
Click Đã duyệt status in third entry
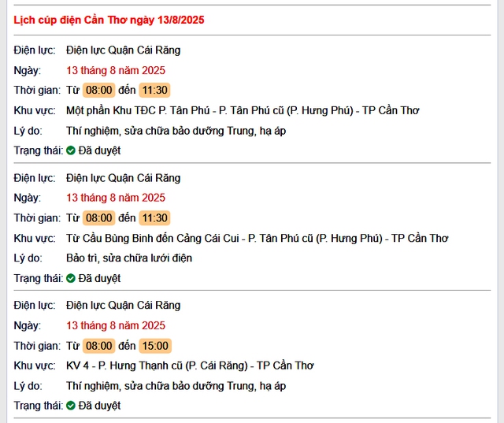coord(100,406)
